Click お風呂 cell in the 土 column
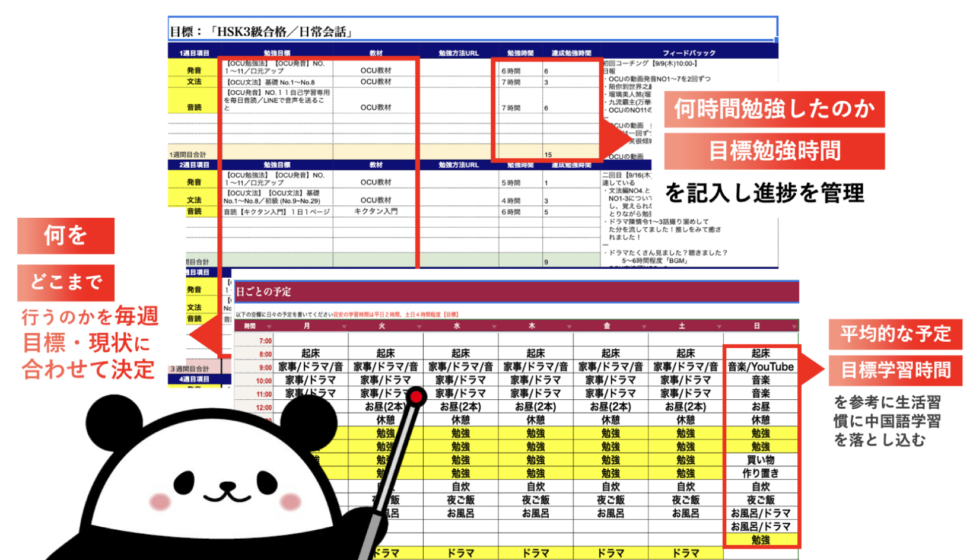 tap(686, 514)
